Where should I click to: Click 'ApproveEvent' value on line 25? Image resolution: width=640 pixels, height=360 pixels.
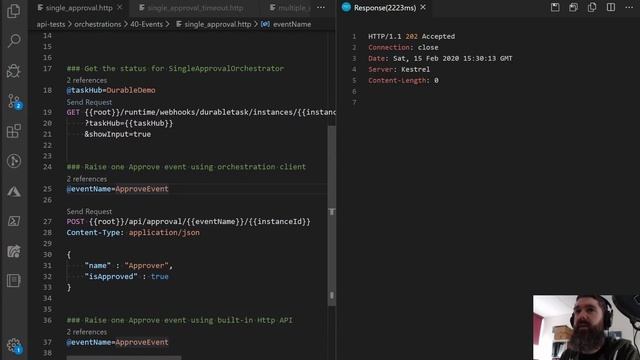(142, 189)
